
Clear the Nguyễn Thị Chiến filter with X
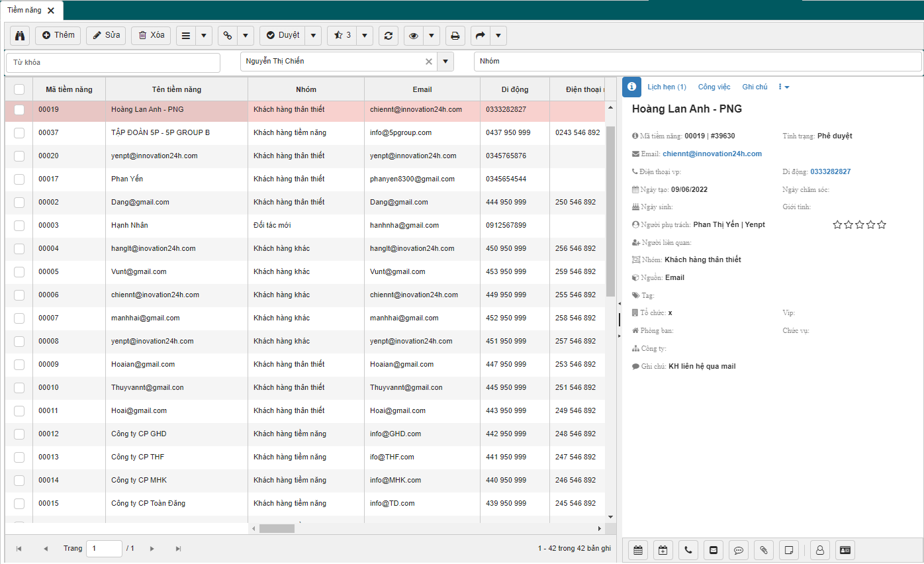(428, 62)
